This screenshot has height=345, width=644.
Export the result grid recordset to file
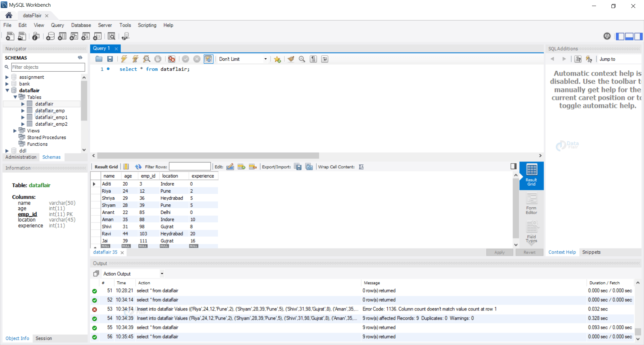pyautogui.click(x=298, y=166)
